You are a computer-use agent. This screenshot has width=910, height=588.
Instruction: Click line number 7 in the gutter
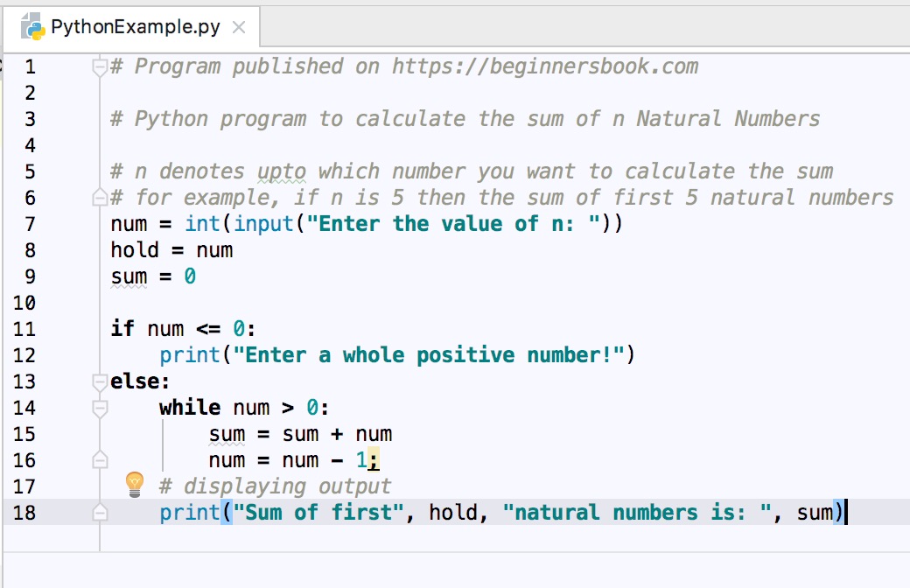[x=31, y=223]
